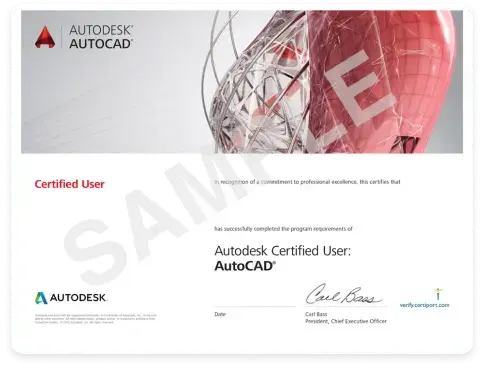Click the small copyright fine print
484x366 pixels.
96,319
